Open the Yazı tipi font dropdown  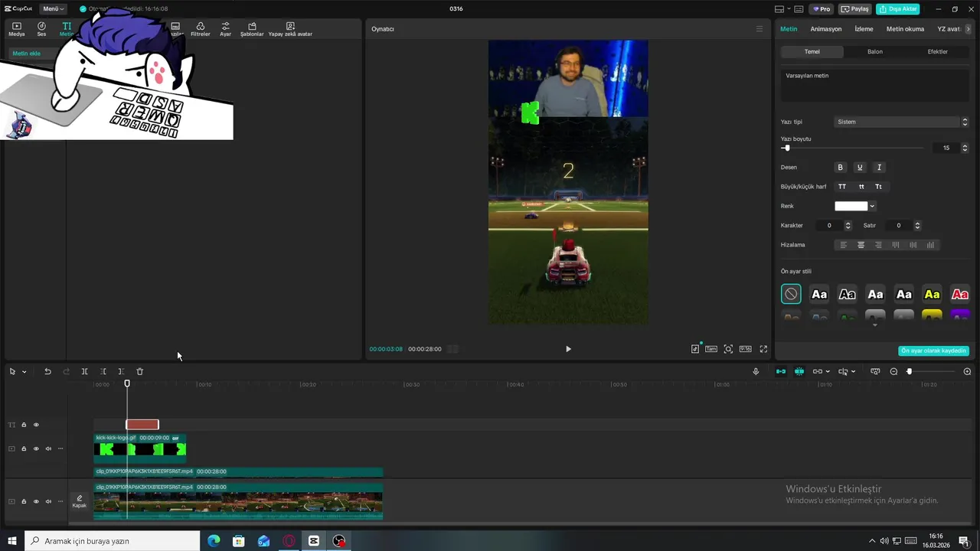tap(901, 122)
